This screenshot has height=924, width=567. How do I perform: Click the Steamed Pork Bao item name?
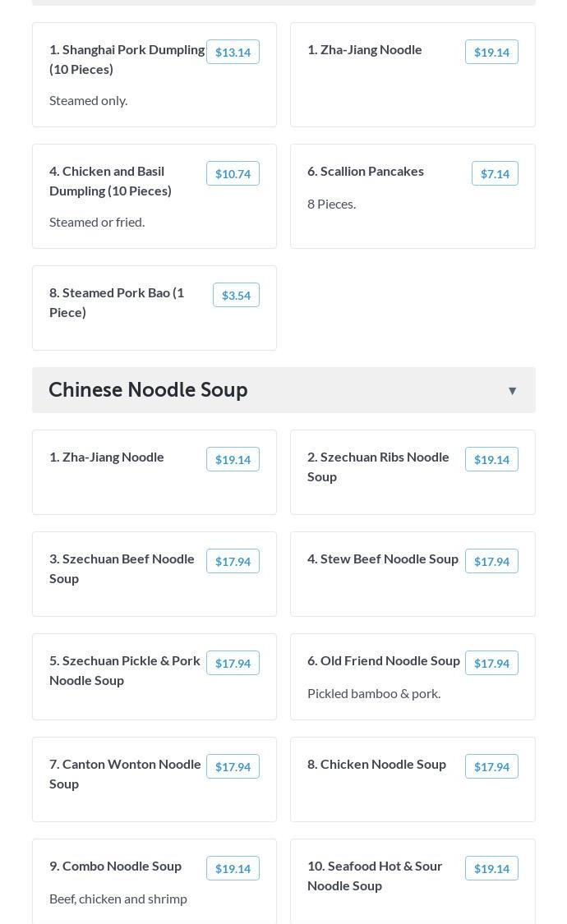(117, 302)
